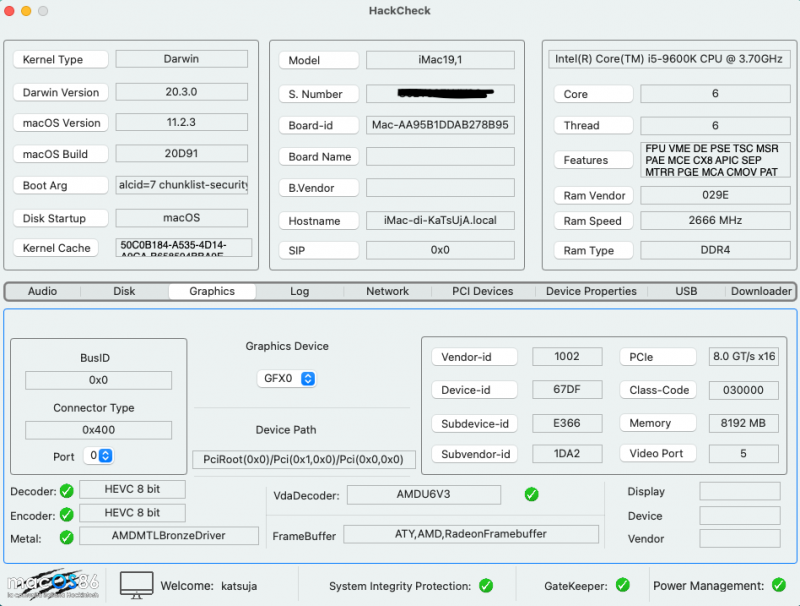This screenshot has height=606, width=800.
Task: Click the Device Path field
Action: 304,460
